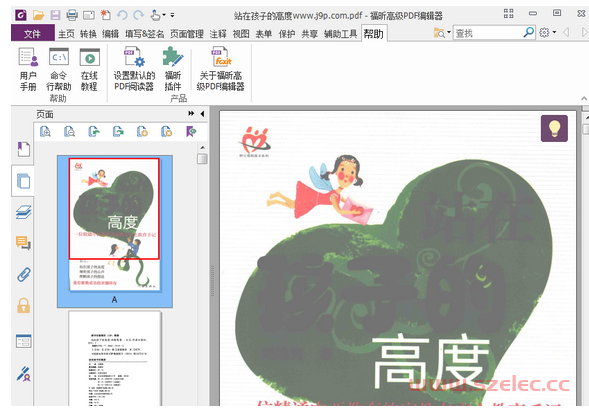
Task: Go to previous search result arrow
Action: coord(566,33)
